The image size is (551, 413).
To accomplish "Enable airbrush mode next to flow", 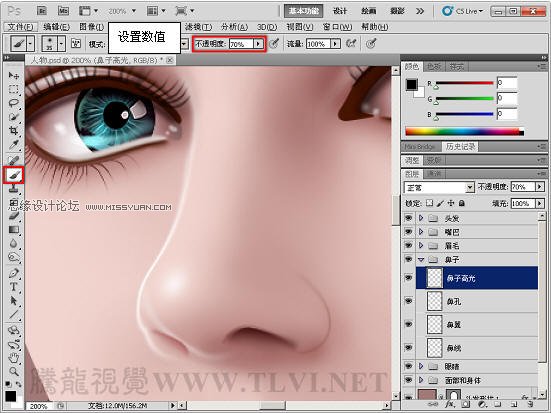I will click(x=351, y=44).
